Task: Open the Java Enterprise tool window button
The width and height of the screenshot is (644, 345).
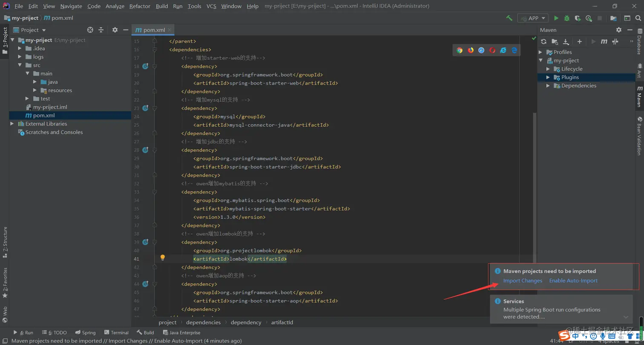Action: (181, 333)
